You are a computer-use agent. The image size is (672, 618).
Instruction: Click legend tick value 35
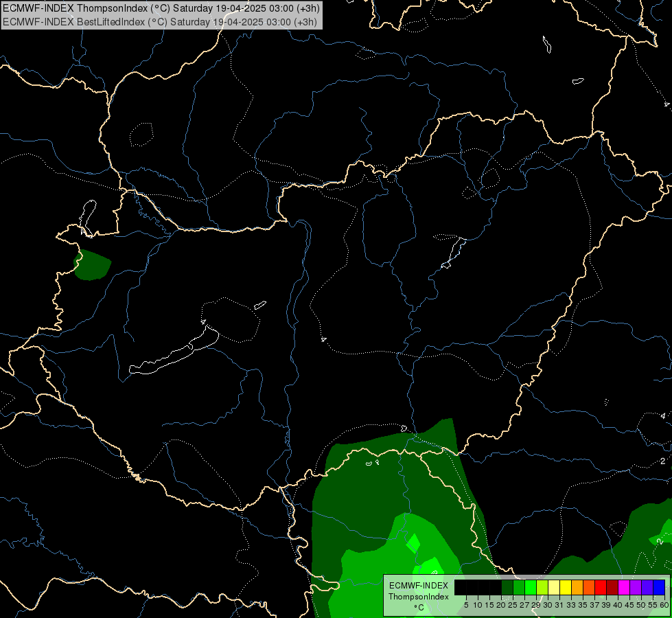coord(583,605)
